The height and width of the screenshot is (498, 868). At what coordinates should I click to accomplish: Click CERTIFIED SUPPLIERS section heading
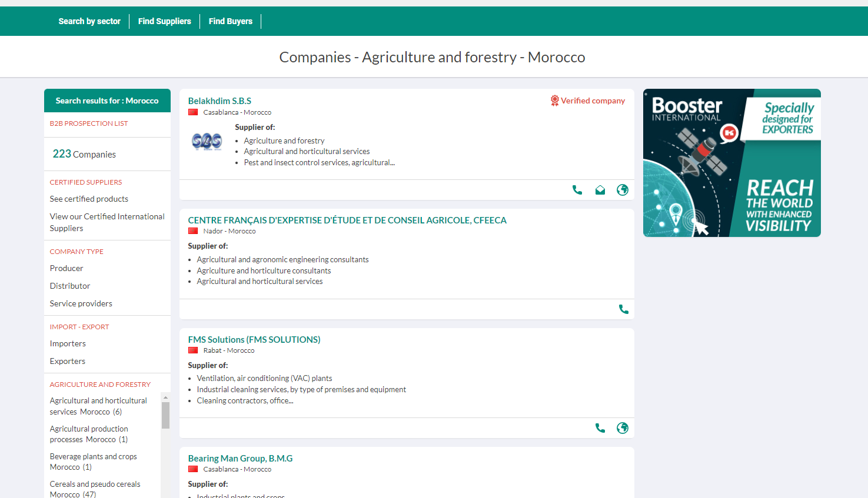pyautogui.click(x=86, y=182)
